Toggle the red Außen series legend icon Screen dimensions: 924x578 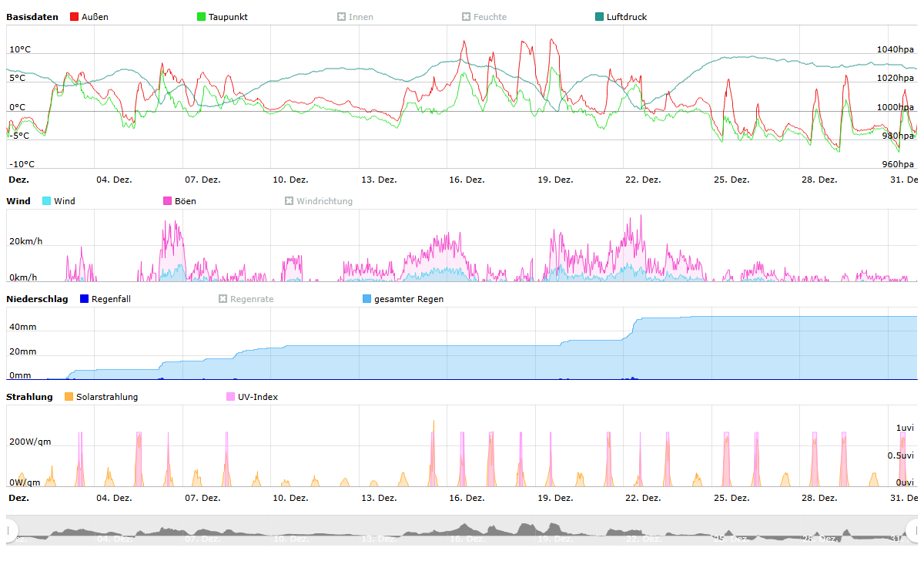click(74, 17)
